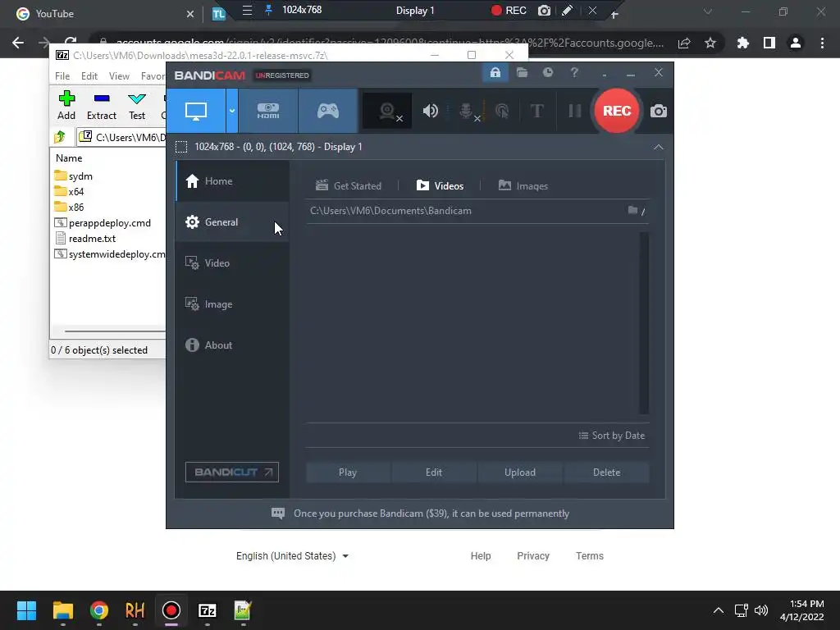
Task: Open the Bandicut link button
Action: click(232, 472)
